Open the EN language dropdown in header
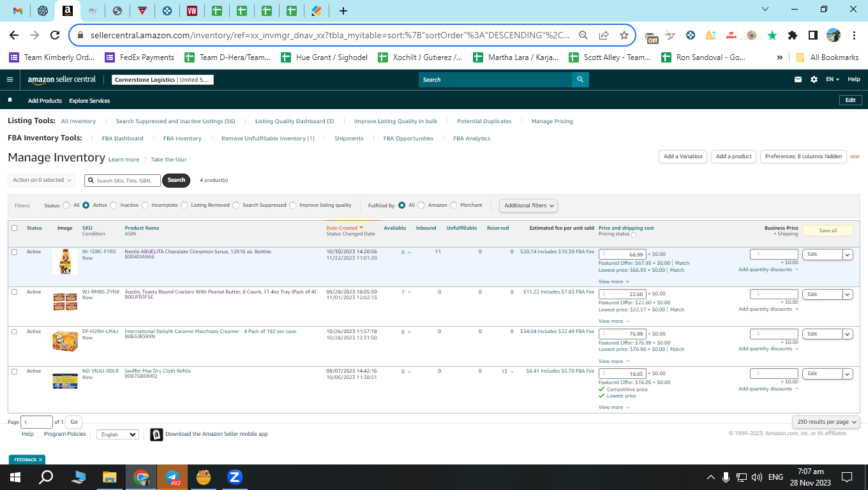 click(832, 80)
